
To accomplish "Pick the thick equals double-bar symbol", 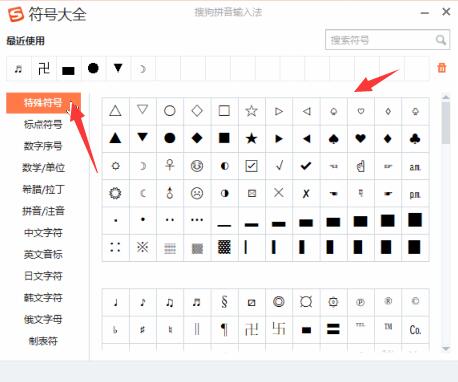I will click(333, 330).
